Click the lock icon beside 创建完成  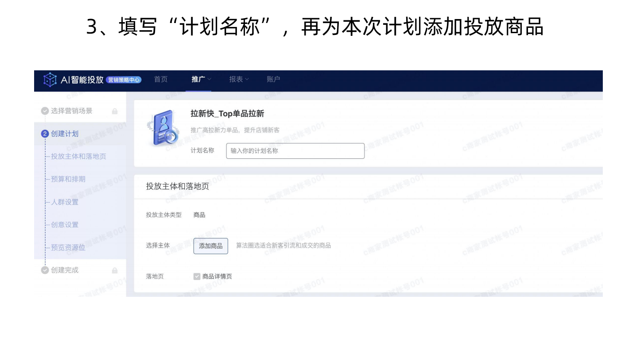pyautogui.click(x=115, y=270)
